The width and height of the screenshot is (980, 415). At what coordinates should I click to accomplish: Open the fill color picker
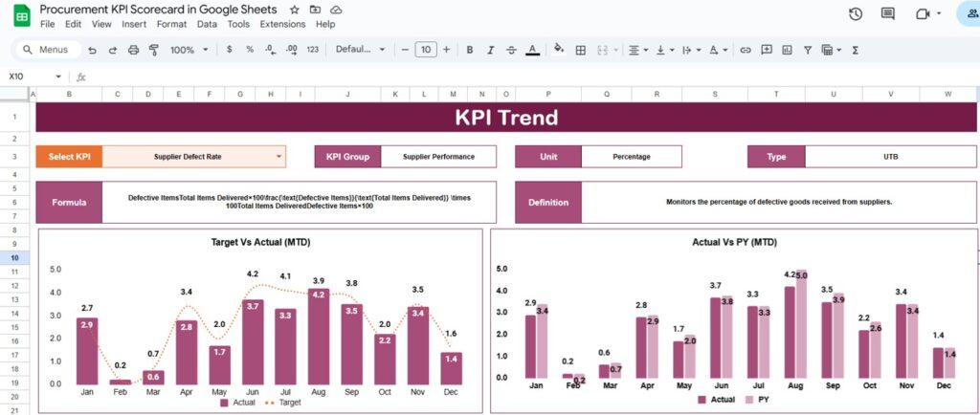point(559,50)
